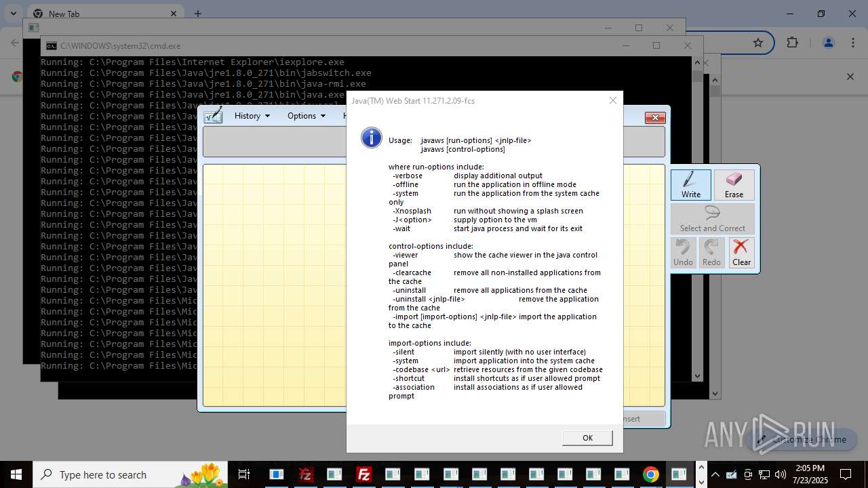Open the Chrome three-dot menu

[x=852, y=43]
